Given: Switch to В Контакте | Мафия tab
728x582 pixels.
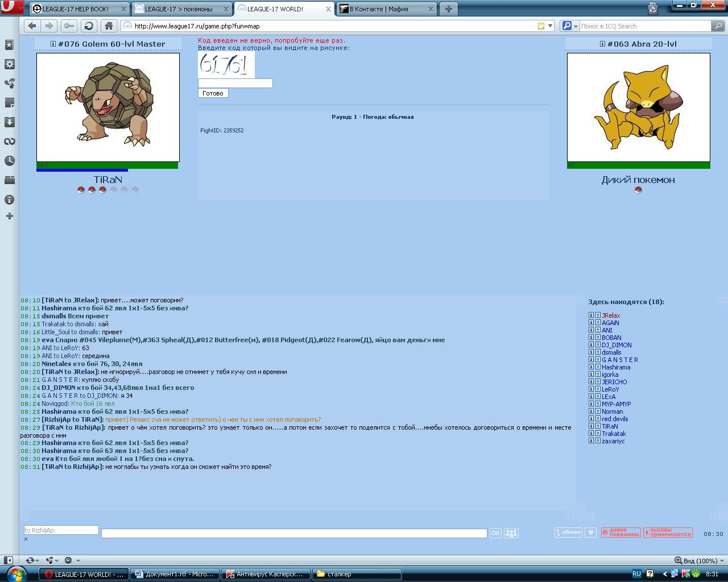Looking at the screenshot, I should [x=387, y=9].
